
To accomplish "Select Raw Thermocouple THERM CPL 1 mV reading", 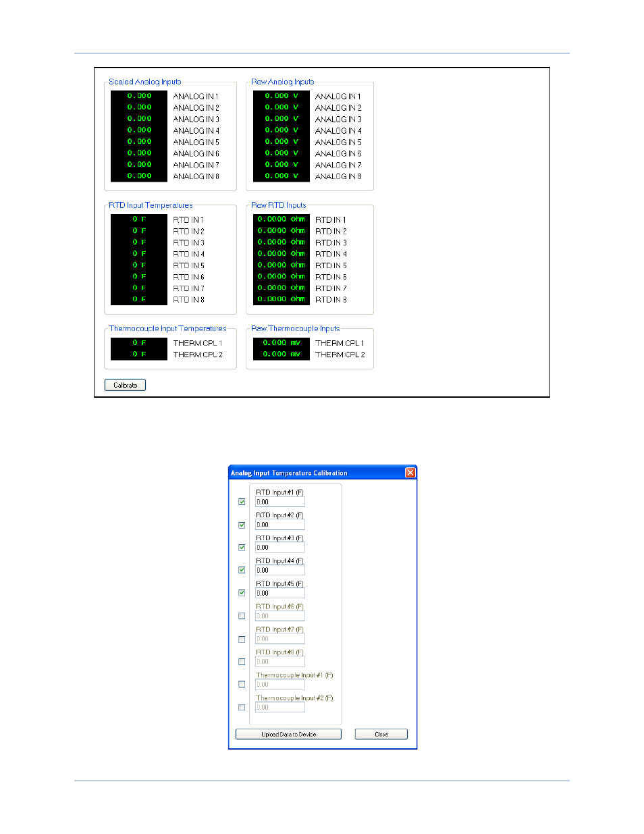I will [x=281, y=343].
